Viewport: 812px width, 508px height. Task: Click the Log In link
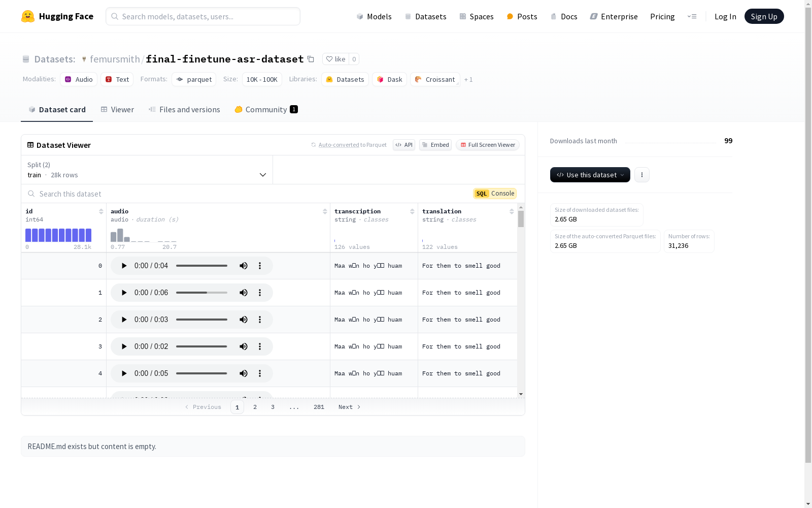(x=725, y=17)
